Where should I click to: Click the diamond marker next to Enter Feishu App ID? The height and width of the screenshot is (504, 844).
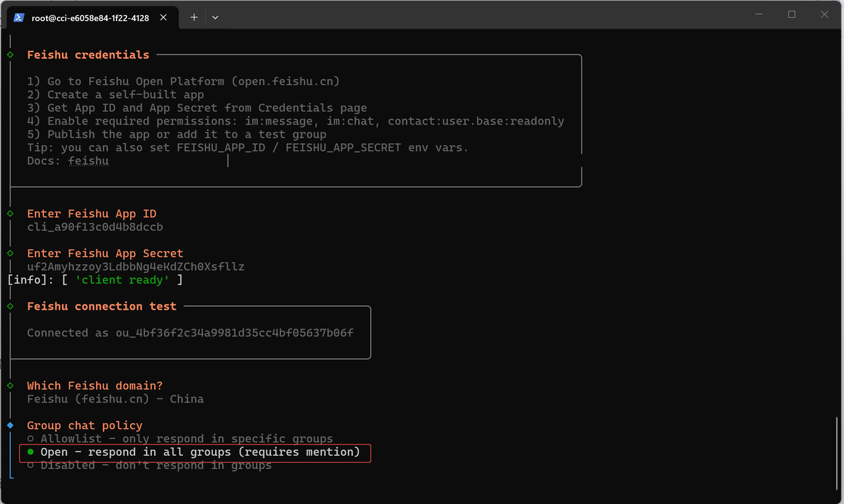(10, 213)
